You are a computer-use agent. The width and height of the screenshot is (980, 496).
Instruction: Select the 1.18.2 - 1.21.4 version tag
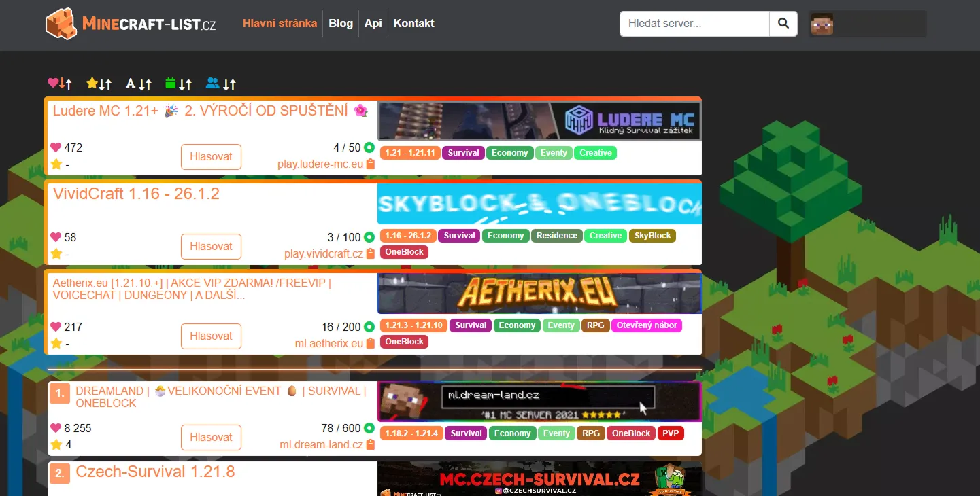click(x=411, y=433)
